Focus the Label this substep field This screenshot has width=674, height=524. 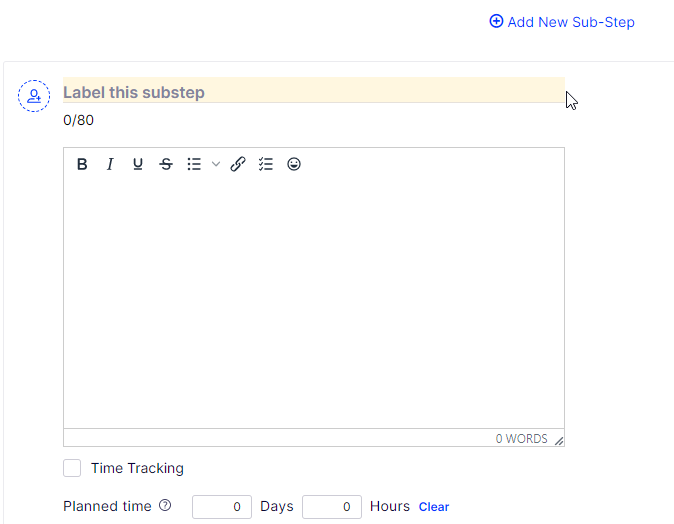coord(314,92)
